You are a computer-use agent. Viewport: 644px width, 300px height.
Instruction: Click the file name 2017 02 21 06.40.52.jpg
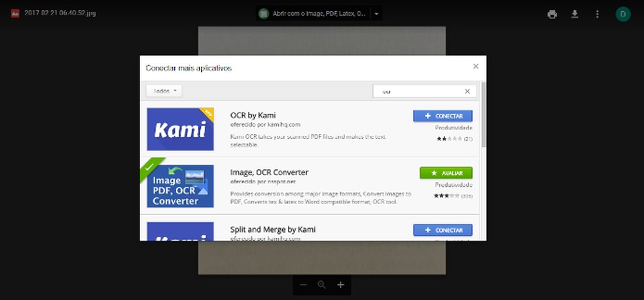pyautogui.click(x=60, y=13)
